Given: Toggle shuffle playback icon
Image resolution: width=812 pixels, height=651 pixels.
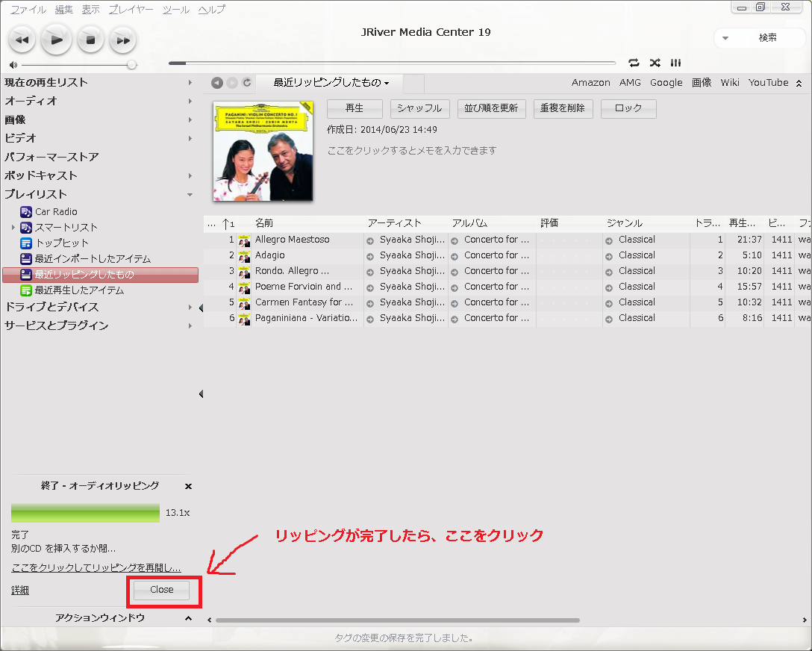Looking at the screenshot, I should [x=655, y=63].
